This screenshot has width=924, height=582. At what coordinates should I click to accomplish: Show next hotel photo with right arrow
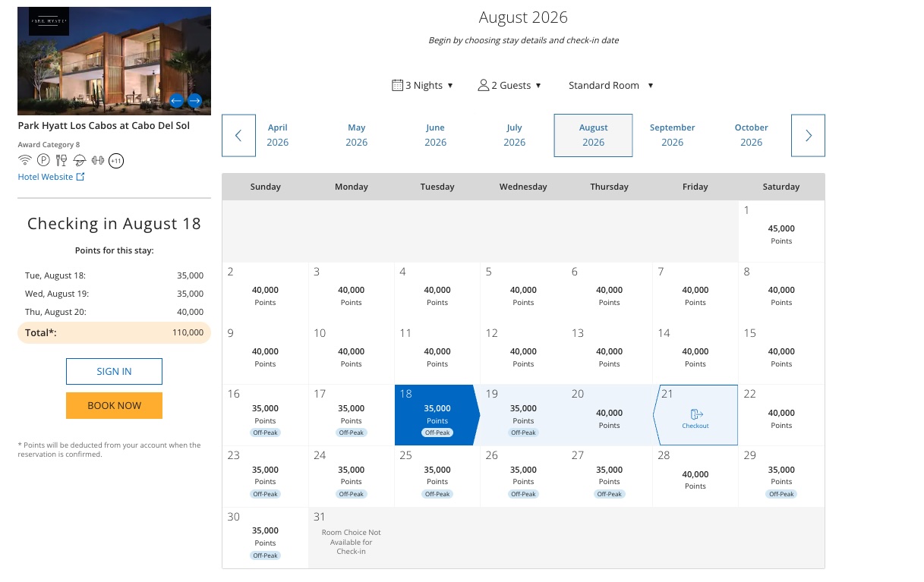pyautogui.click(x=194, y=100)
